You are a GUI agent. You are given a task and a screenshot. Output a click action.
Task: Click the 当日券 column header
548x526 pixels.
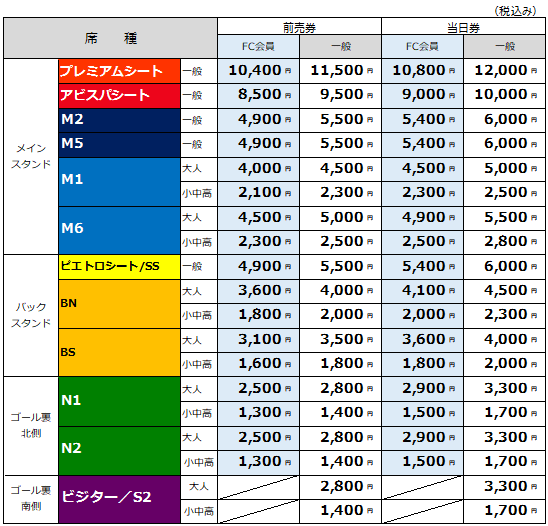click(x=463, y=27)
